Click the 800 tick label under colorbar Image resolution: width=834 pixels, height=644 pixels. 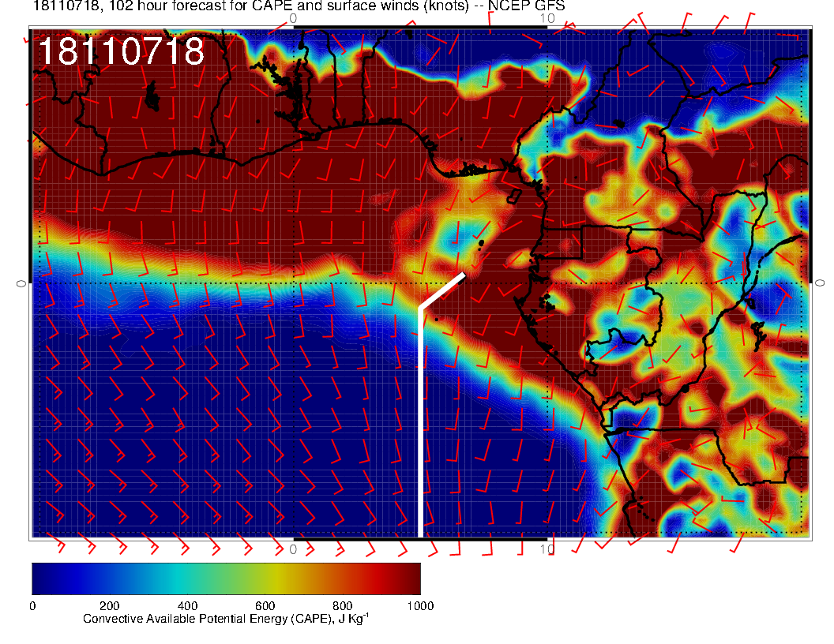(x=342, y=605)
